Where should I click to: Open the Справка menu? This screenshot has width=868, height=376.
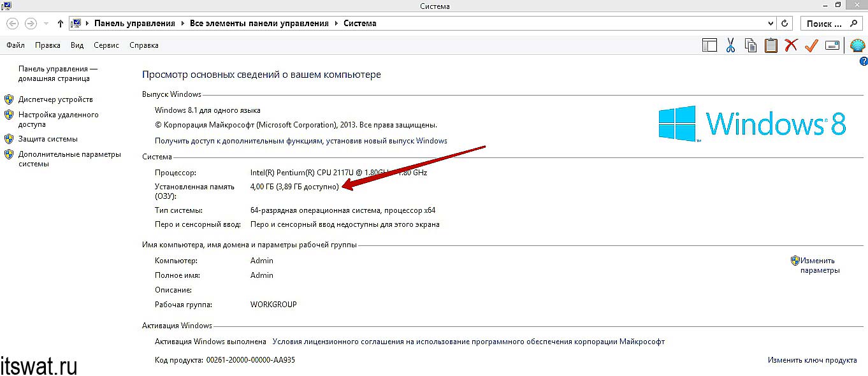coord(144,45)
